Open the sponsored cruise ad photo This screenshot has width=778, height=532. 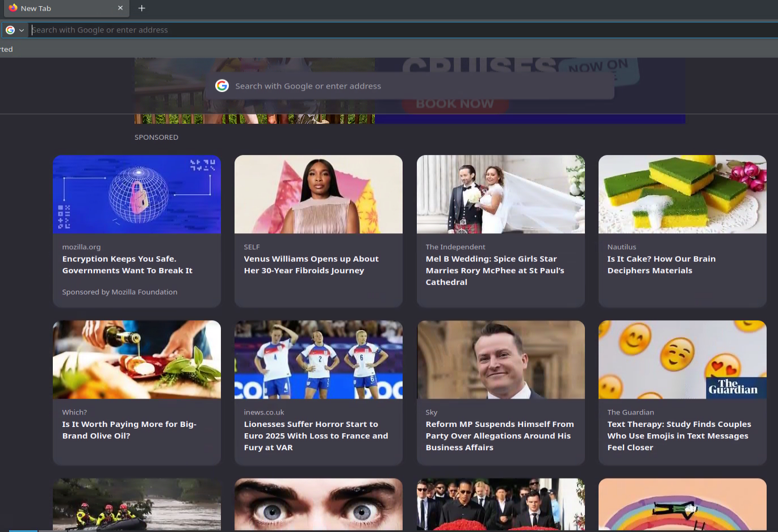[x=254, y=91]
